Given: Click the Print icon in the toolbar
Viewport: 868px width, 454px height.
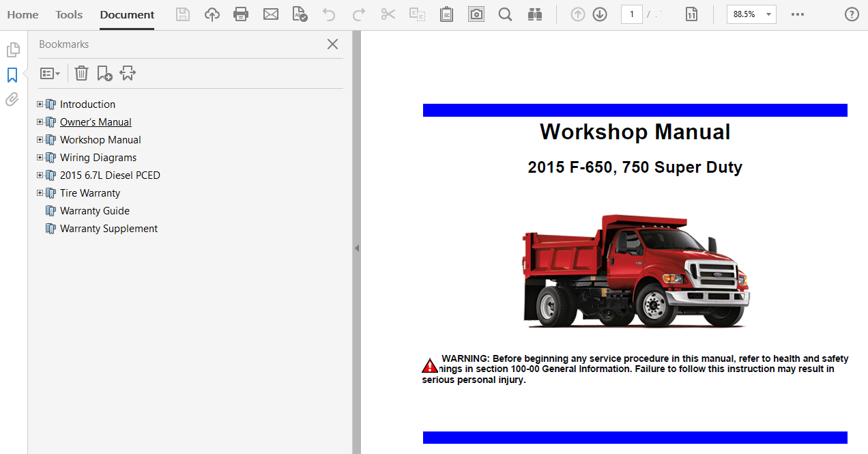Looking at the screenshot, I should click(x=241, y=14).
